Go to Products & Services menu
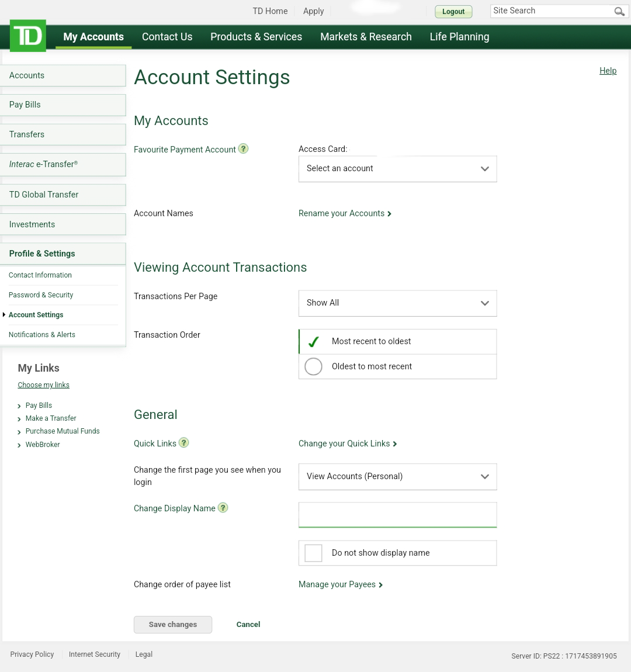631x672 pixels. point(256,37)
